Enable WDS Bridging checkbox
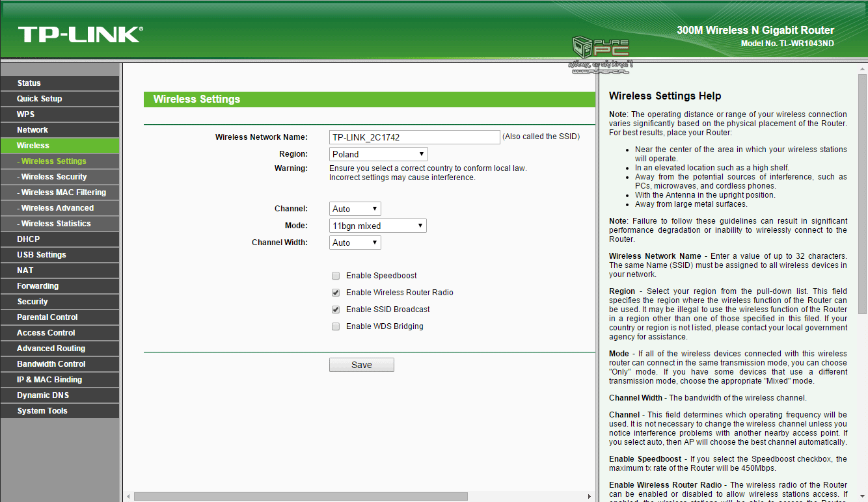868x502 pixels. tap(336, 326)
